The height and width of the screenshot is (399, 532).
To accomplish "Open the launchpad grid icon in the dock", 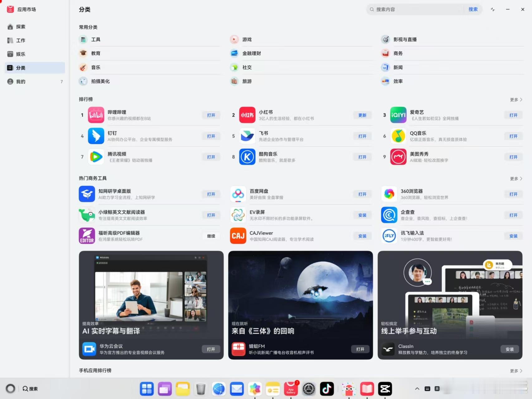I will 147,389.
